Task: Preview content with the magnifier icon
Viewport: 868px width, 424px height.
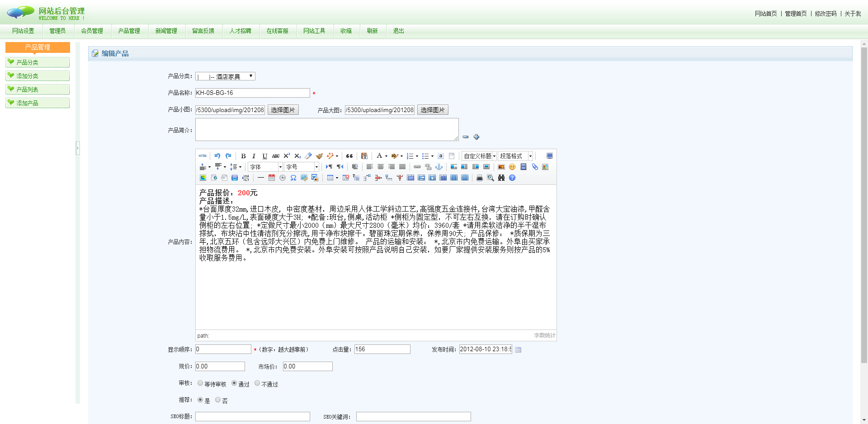Action: click(491, 178)
